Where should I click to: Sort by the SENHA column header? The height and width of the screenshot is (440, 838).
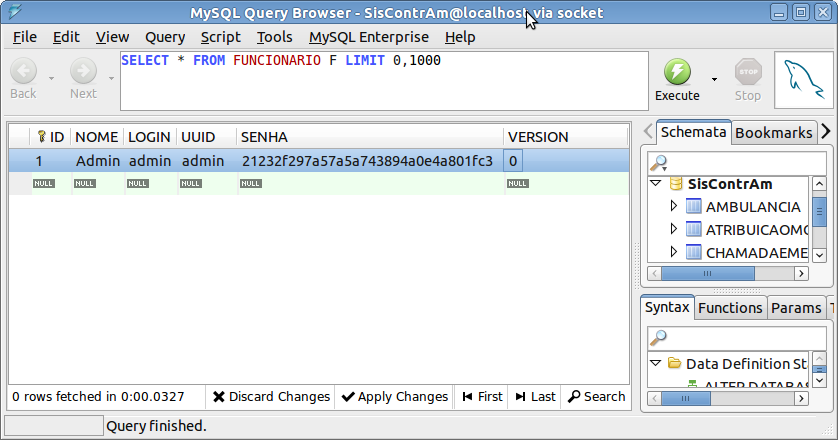[x=370, y=137]
